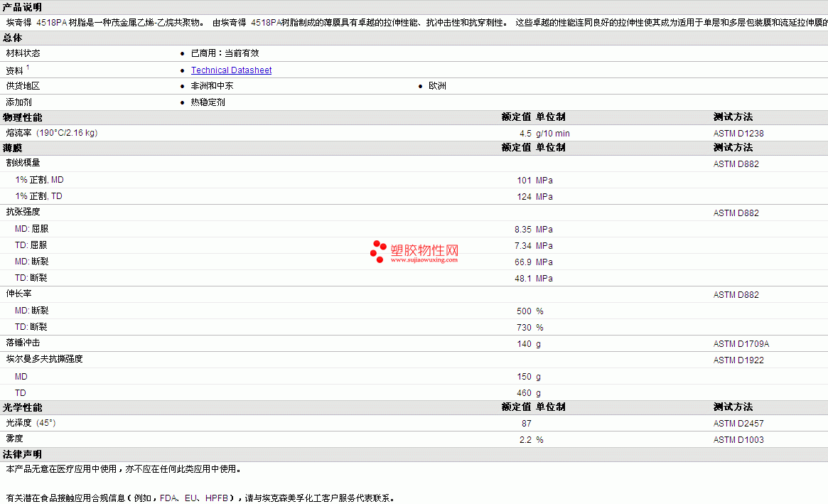Click the 抗张强度 row label
Viewport: 828px width, 504px height.
(23, 212)
